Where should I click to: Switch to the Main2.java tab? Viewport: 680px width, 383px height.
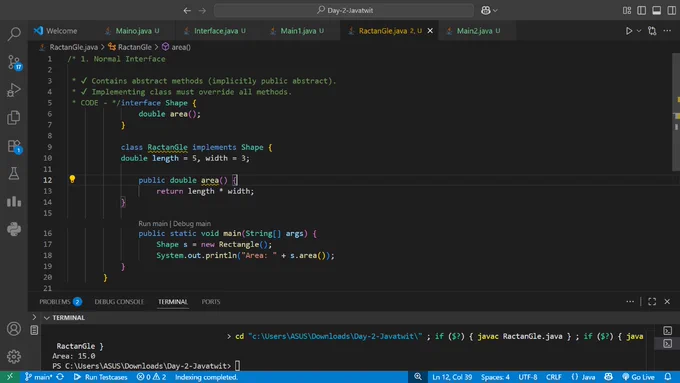point(474,31)
